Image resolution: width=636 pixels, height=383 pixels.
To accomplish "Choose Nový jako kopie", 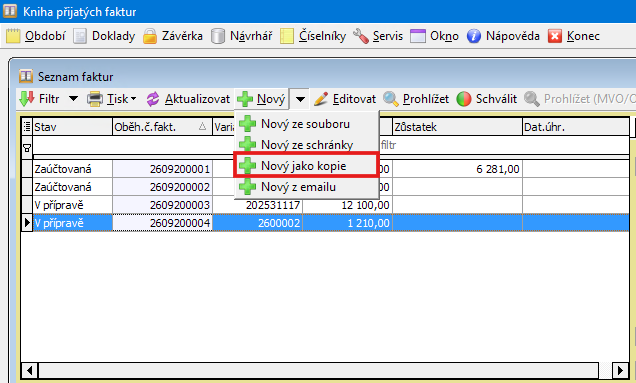I will click(x=307, y=166).
